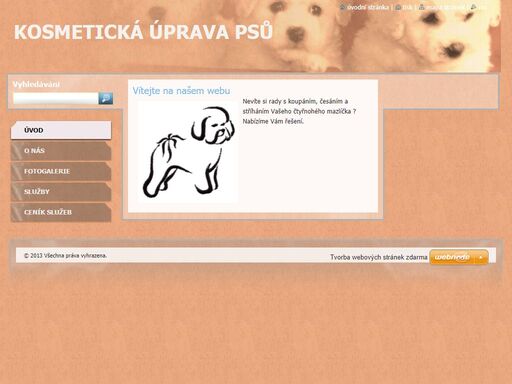Click the Vítejte na našem webu heading
Image resolution: width=512 pixels, height=384 pixels.
[x=181, y=91]
